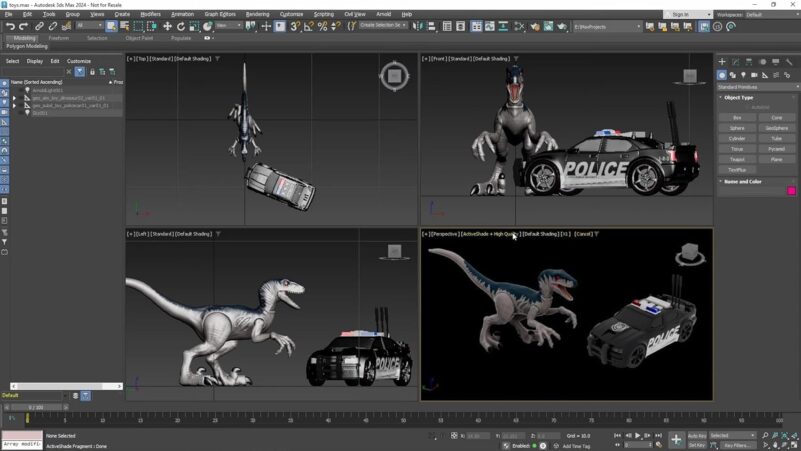
Task: Expand the policecar object in Scene Explorer
Action: [14, 105]
